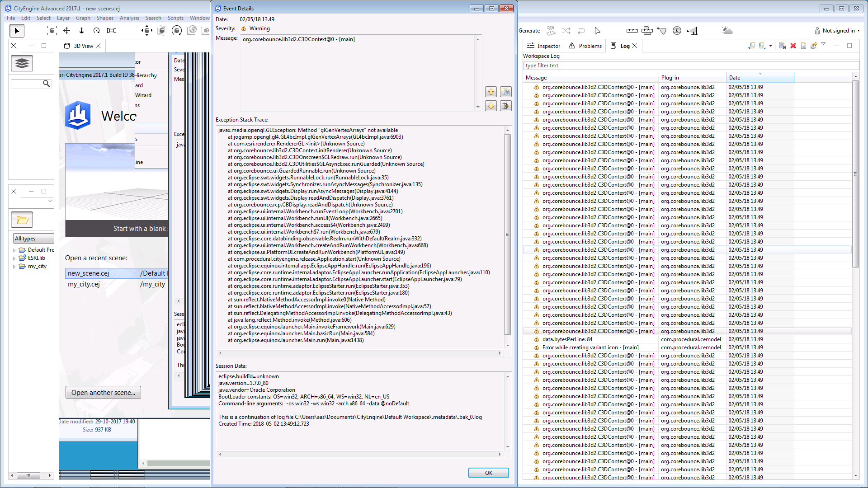Open the Not signed in dropdown
Screen dimensions: 868x488
pos(838,31)
